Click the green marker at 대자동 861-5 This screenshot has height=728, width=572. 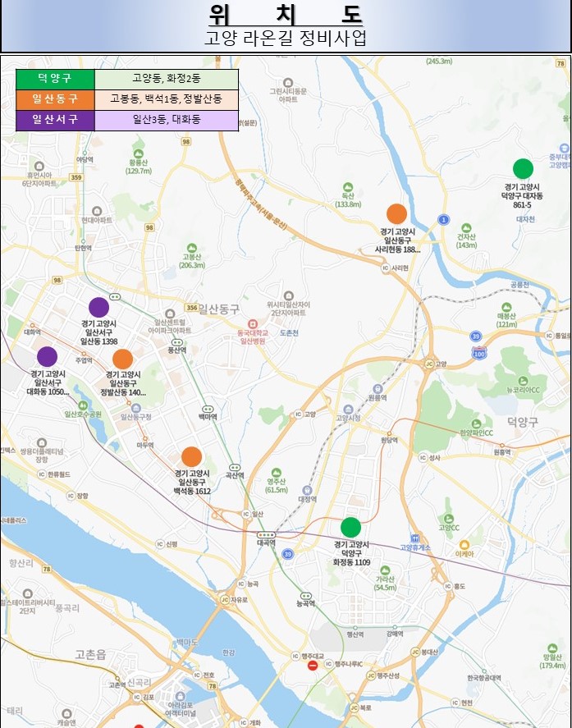tap(523, 169)
